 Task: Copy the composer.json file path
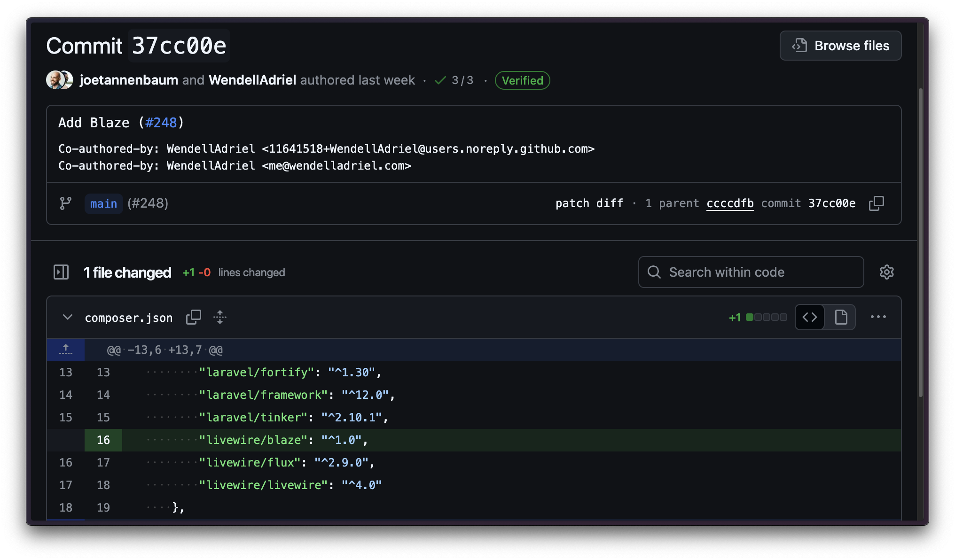(194, 317)
